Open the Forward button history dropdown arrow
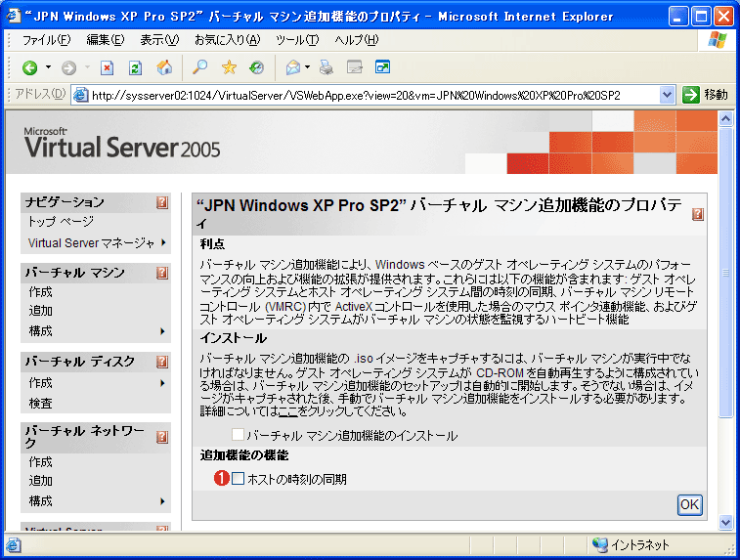 pyautogui.click(x=87, y=67)
